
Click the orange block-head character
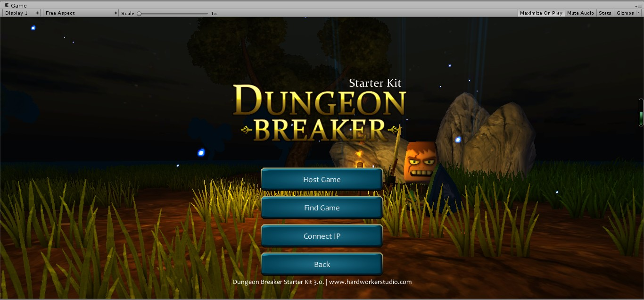tap(420, 163)
